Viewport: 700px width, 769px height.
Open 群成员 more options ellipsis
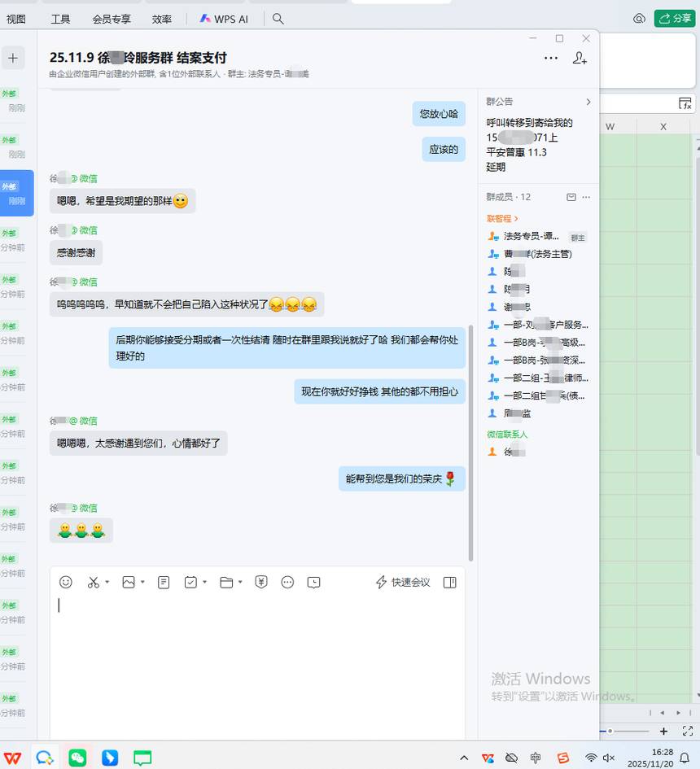coord(586,197)
